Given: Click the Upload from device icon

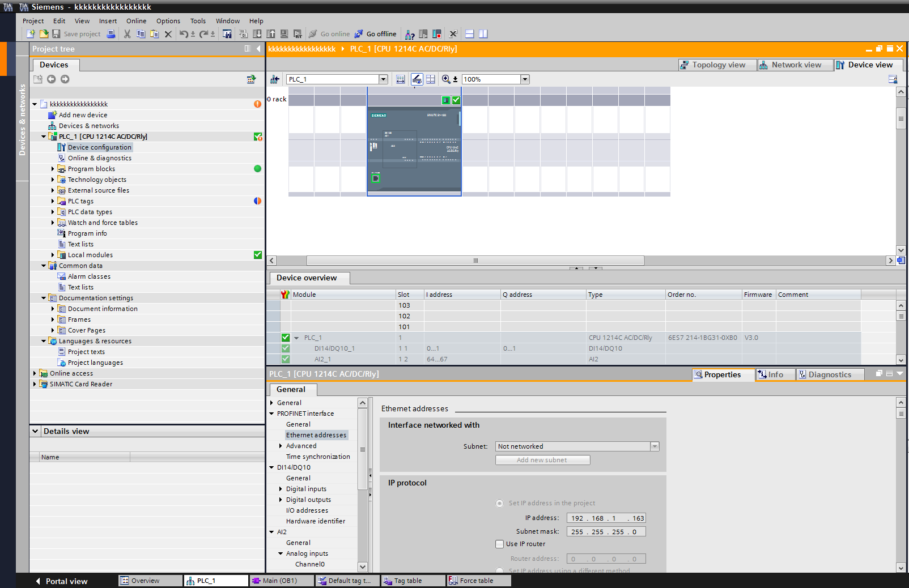Looking at the screenshot, I should click(x=271, y=34).
